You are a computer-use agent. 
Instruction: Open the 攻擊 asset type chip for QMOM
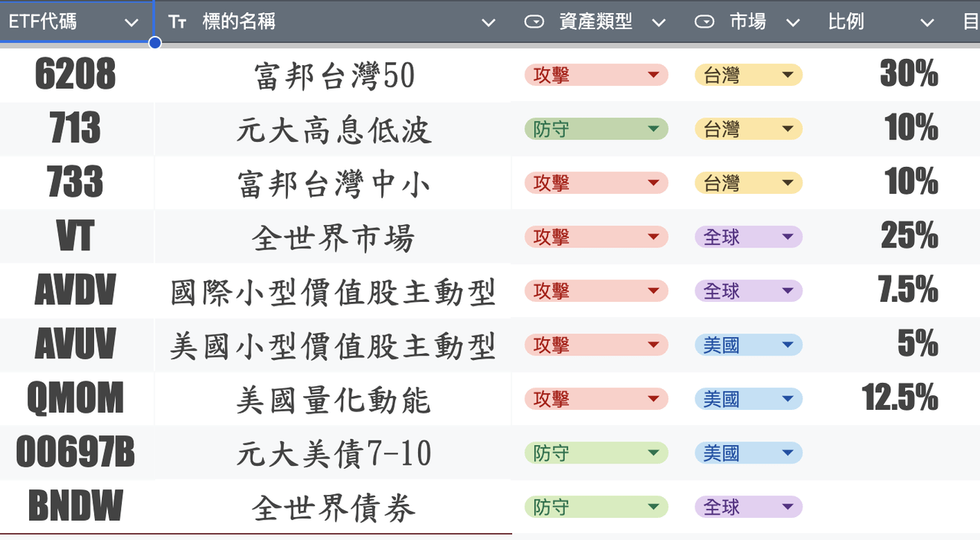coord(596,399)
